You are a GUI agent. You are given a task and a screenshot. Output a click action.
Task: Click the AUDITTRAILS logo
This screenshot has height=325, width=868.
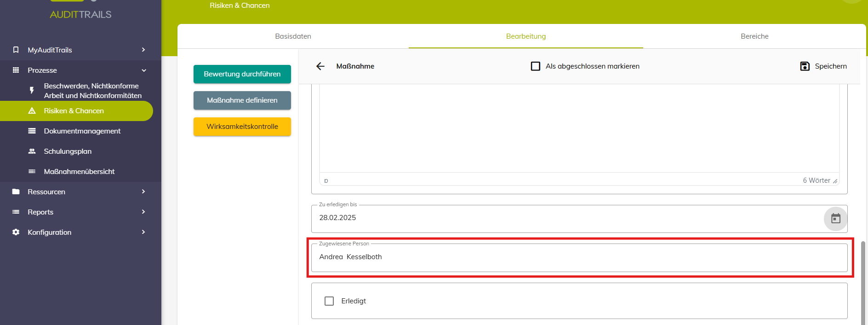(80, 15)
